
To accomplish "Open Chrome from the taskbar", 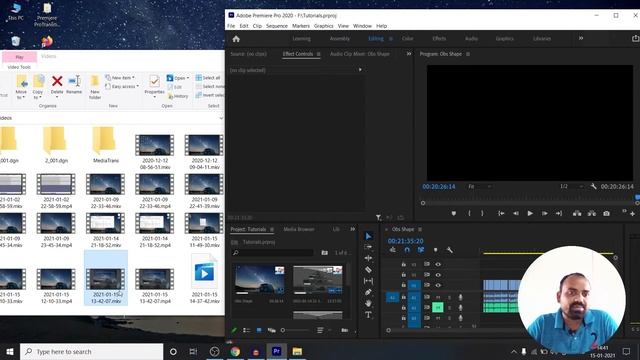I will 235,351.
